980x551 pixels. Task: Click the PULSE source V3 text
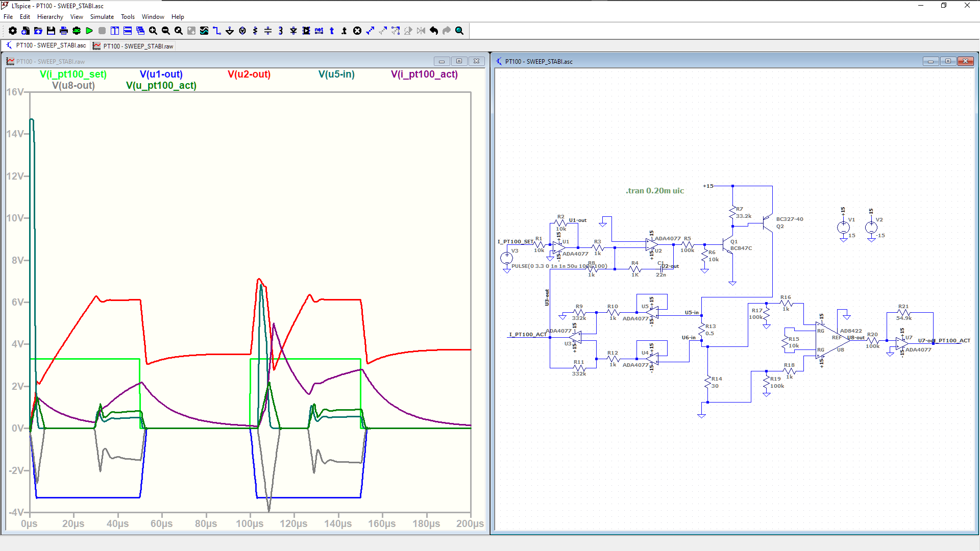click(559, 266)
